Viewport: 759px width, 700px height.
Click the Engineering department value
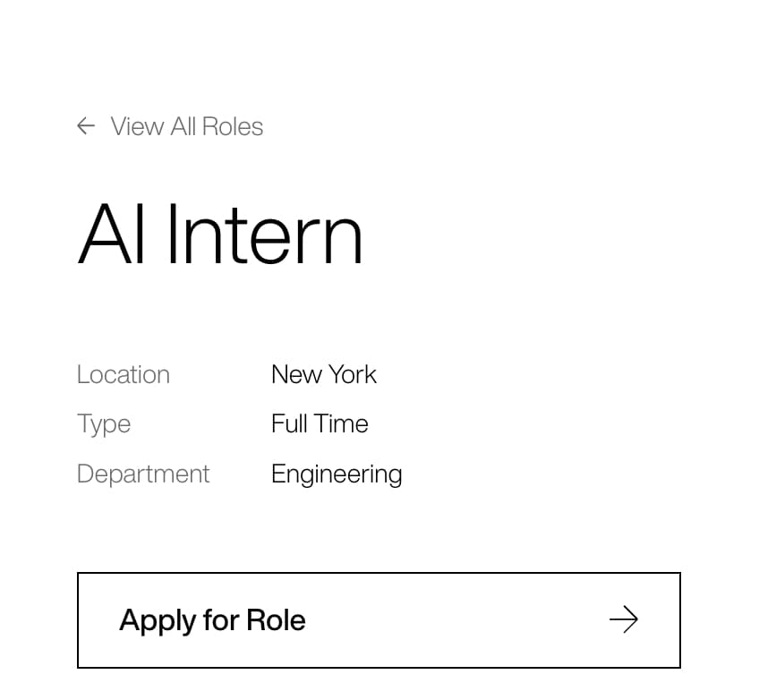coord(337,474)
